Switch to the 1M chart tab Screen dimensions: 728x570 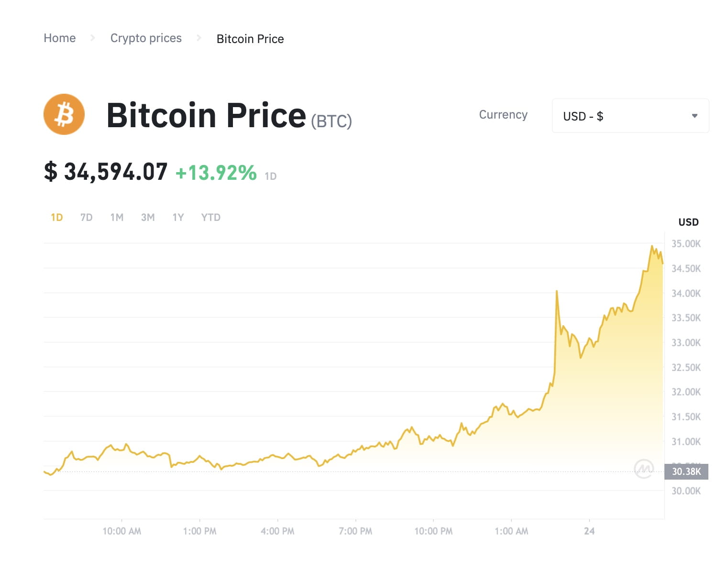[117, 217]
